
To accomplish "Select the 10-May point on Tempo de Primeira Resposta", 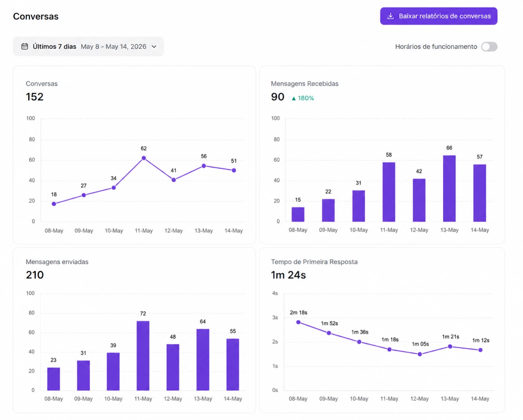I will [359, 342].
